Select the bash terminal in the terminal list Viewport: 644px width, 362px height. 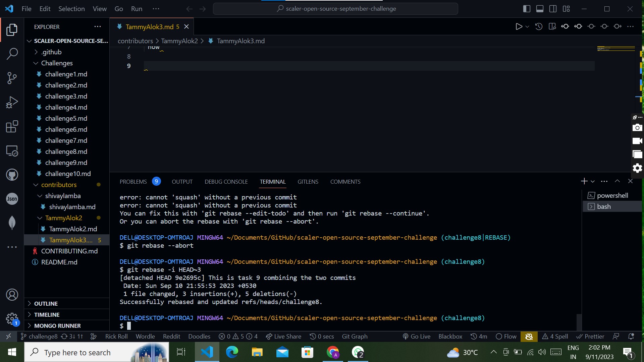pos(604,206)
